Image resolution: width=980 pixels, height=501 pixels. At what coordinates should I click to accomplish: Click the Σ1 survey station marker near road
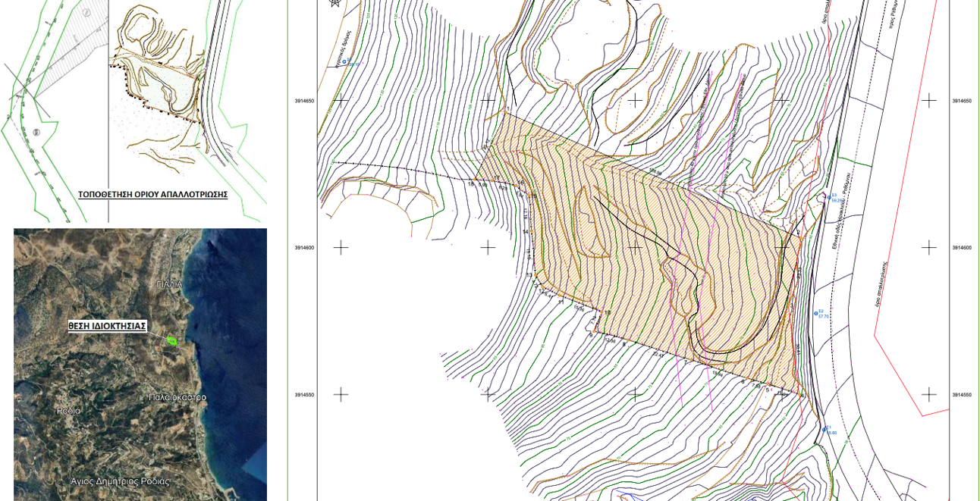(x=825, y=430)
